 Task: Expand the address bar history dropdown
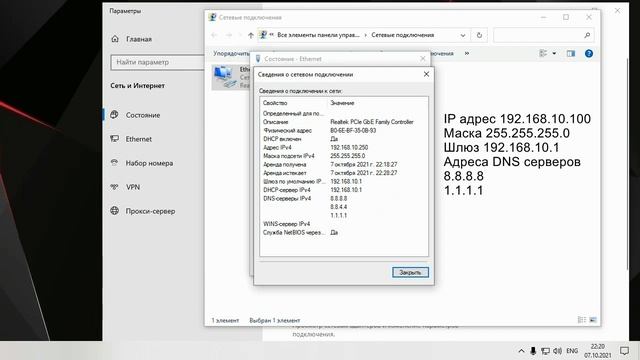tap(463, 35)
